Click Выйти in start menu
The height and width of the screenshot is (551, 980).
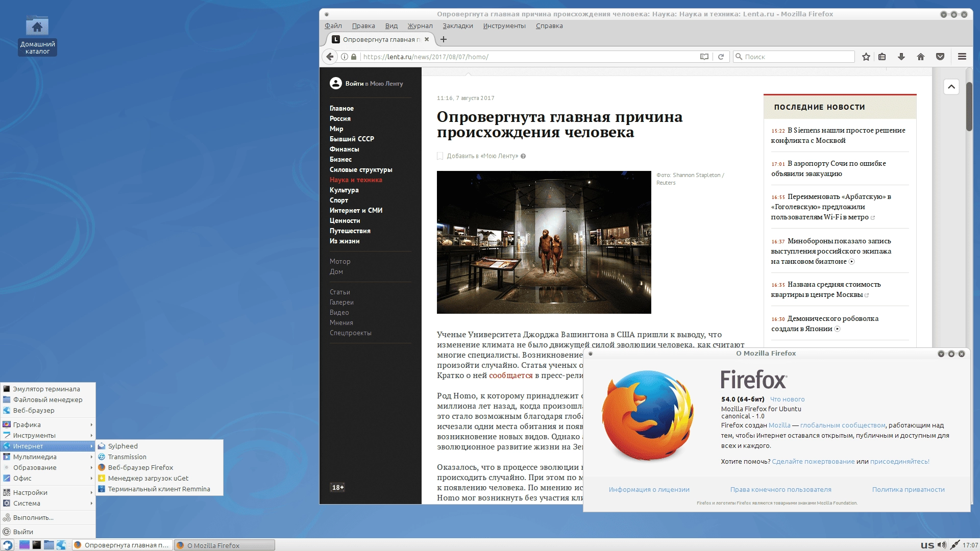(48, 532)
